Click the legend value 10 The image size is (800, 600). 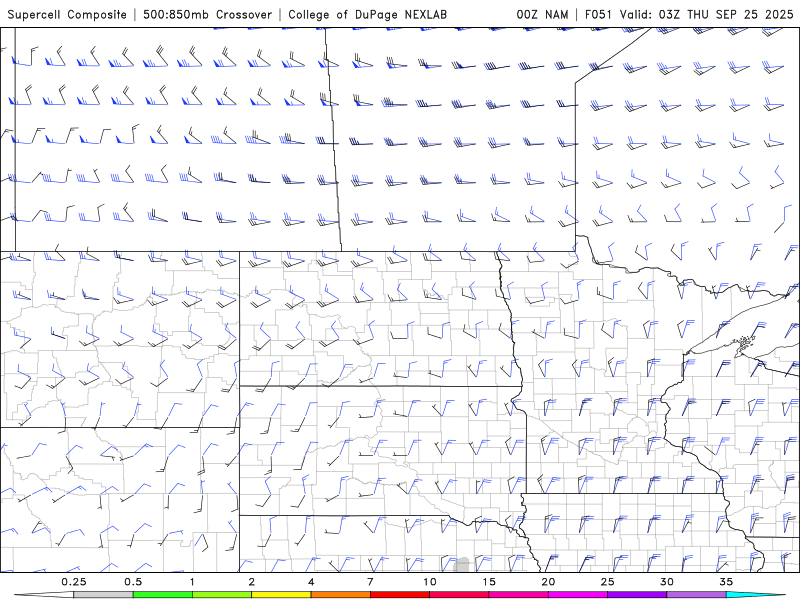click(x=430, y=582)
